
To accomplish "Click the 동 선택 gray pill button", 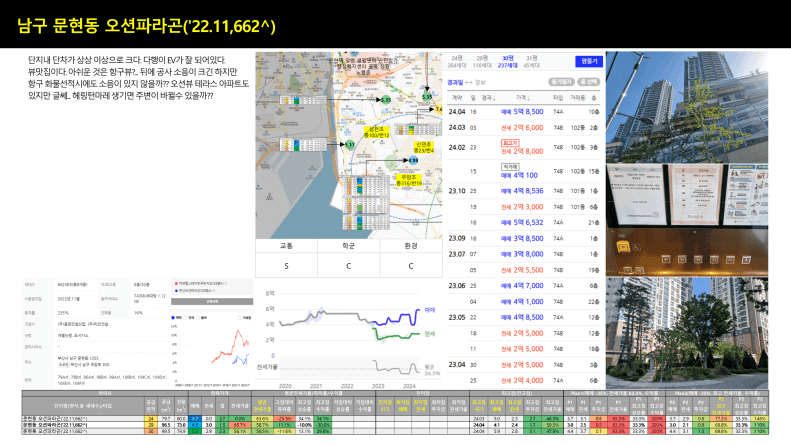I will 588,82.
